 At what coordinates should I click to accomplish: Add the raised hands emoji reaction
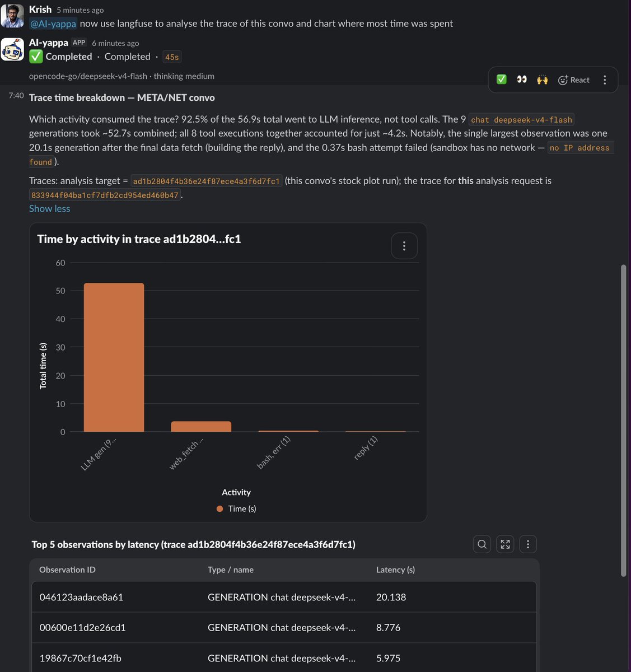(x=542, y=80)
